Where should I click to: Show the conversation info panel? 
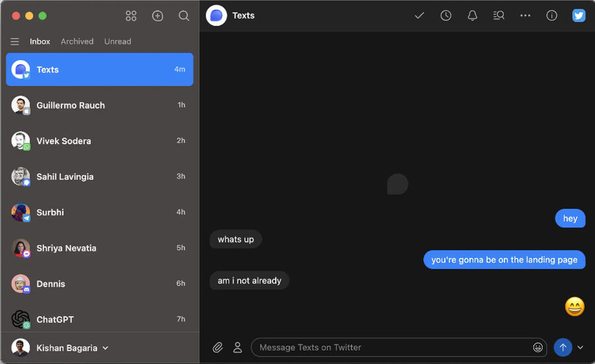click(x=551, y=16)
